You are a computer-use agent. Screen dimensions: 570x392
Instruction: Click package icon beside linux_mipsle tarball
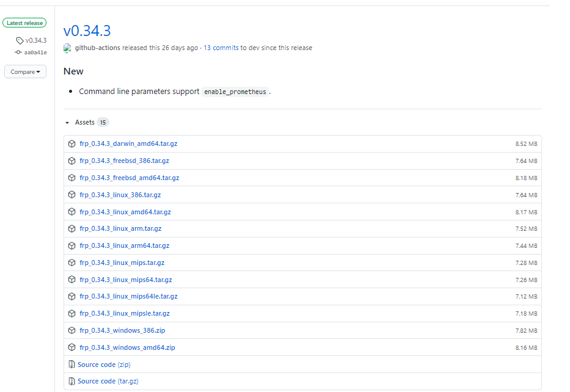(x=71, y=313)
